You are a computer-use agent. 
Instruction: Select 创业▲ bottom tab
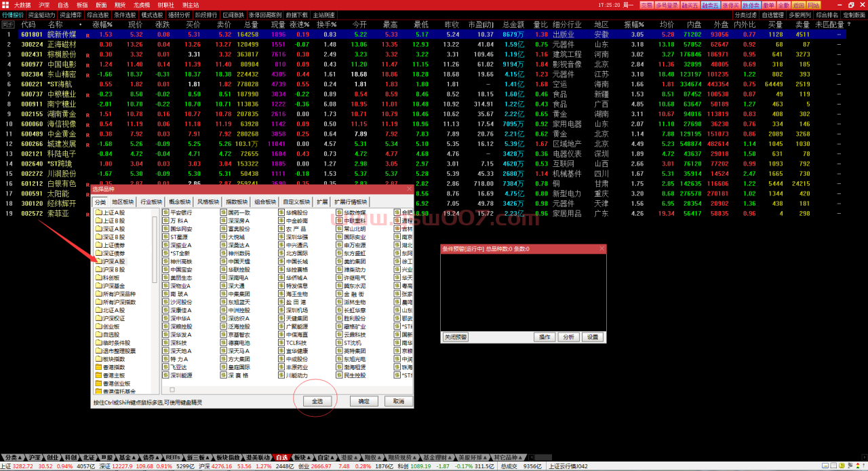click(x=52, y=457)
